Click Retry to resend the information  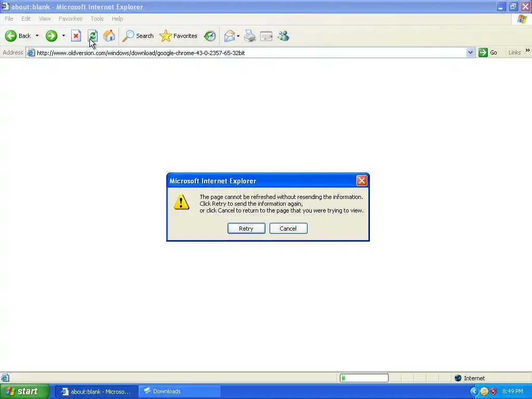[246, 229]
